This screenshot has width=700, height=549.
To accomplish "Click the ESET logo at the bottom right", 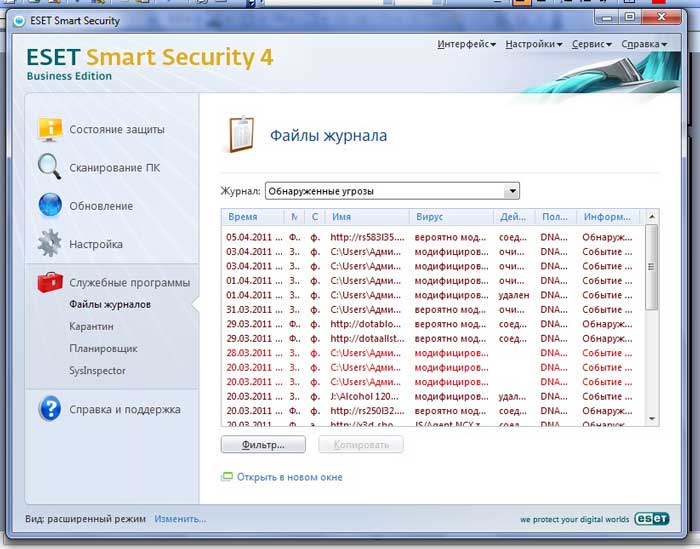I will (652, 518).
